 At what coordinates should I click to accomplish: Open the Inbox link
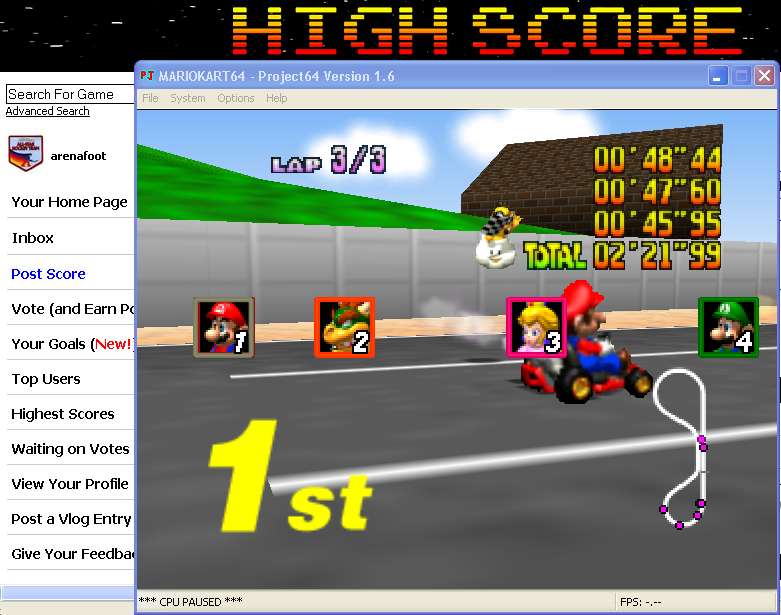click(32, 238)
